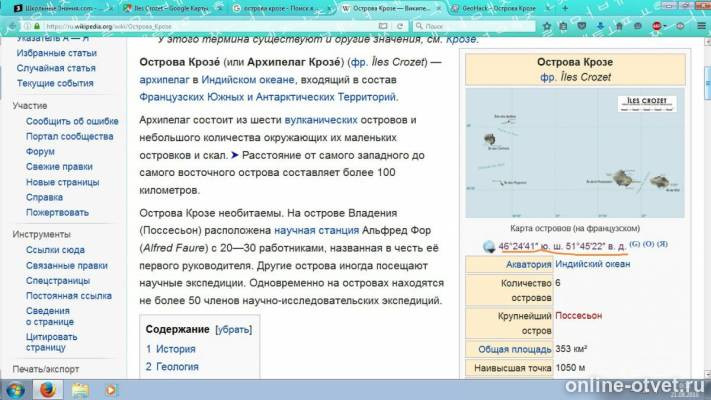711x400 pixels.
Task: Reload the page with the refresh icon
Action: coord(400,26)
